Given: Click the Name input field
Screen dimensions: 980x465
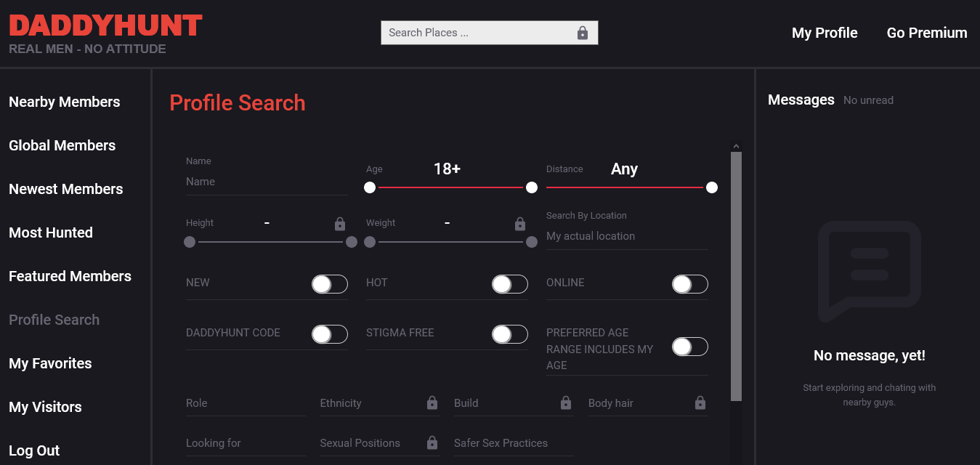Looking at the screenshot, I should [x=267, y=182].
